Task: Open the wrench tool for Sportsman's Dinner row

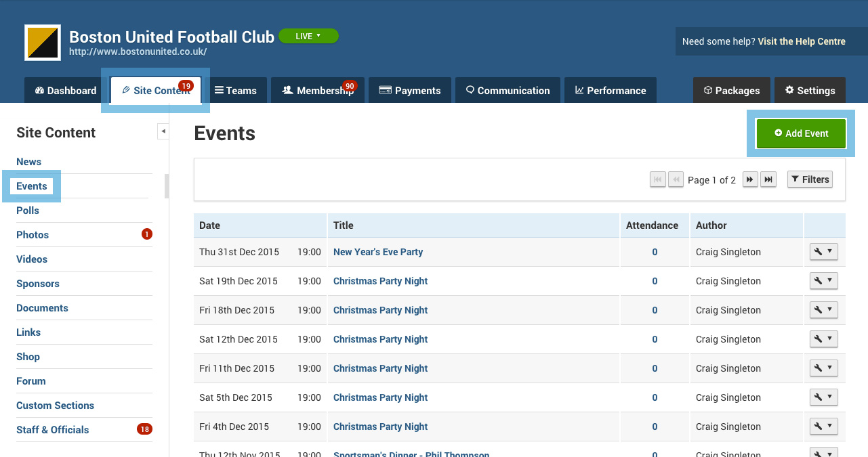Action: point(820,453)
